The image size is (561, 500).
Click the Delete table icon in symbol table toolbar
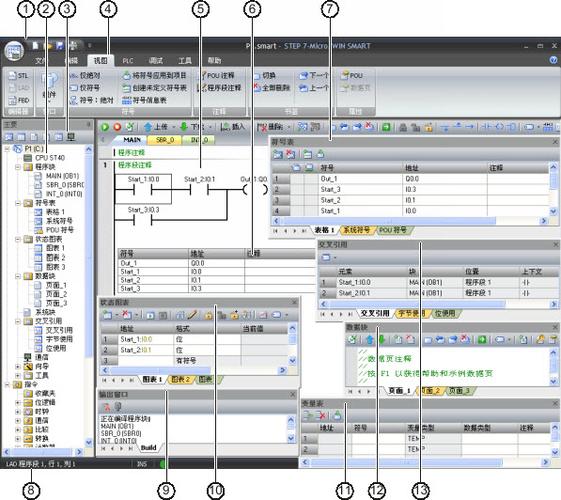[291, 154]
